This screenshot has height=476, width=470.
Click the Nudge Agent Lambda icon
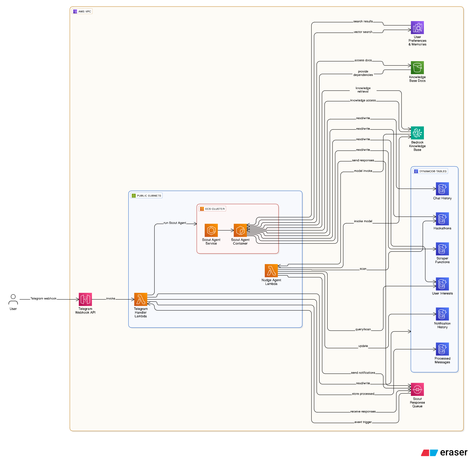point(271,271)
